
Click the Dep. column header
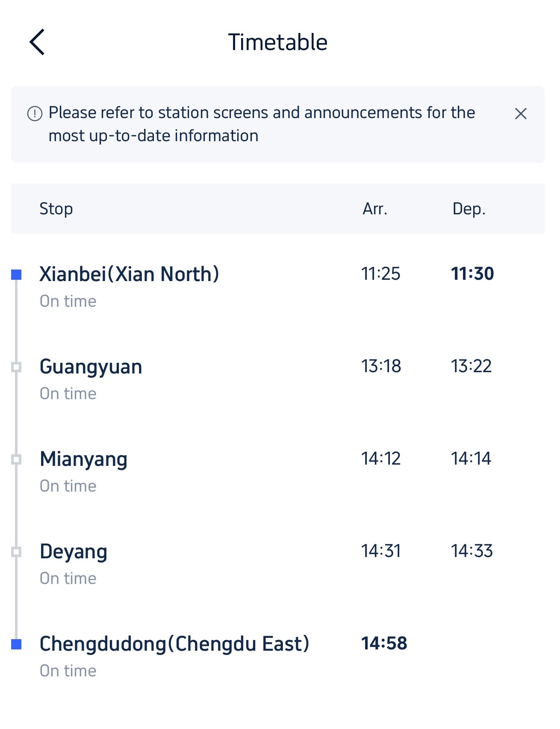[469, 209]
